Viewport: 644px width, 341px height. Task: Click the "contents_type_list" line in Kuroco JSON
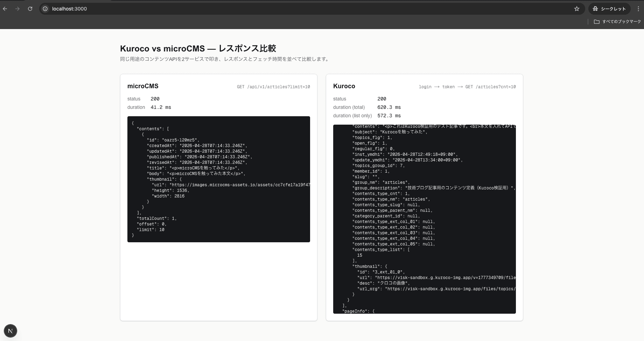pyautogui.click(x=381, y=250)
